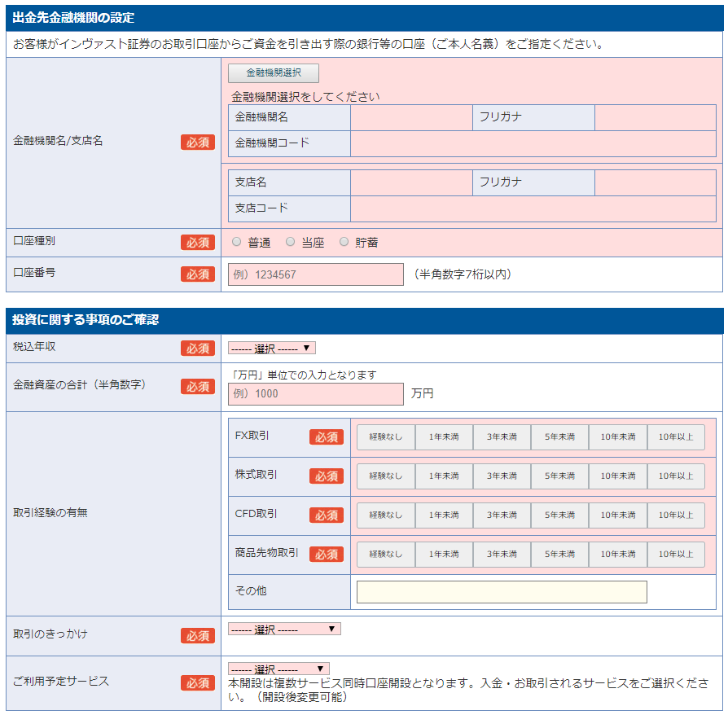Viewport: 728px width, 715px height.
Task: Choose 経験なし for 商品先物取引
Action: 386,554
